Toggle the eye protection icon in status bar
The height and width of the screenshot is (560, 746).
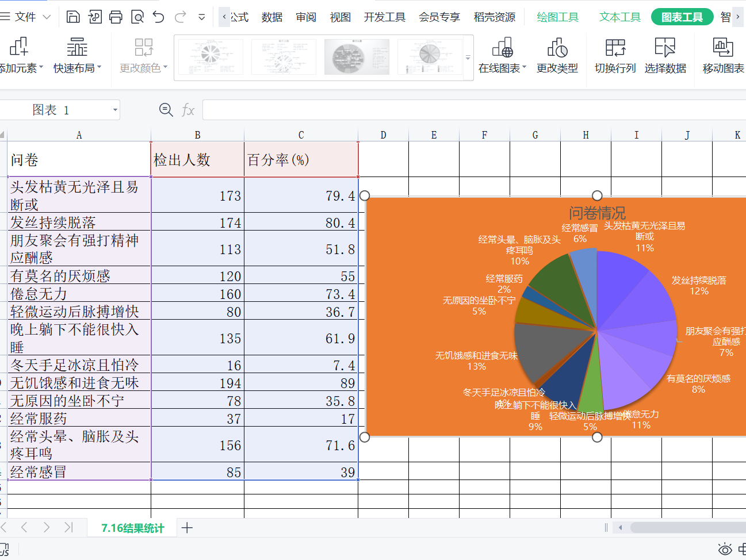pos(725,549)
